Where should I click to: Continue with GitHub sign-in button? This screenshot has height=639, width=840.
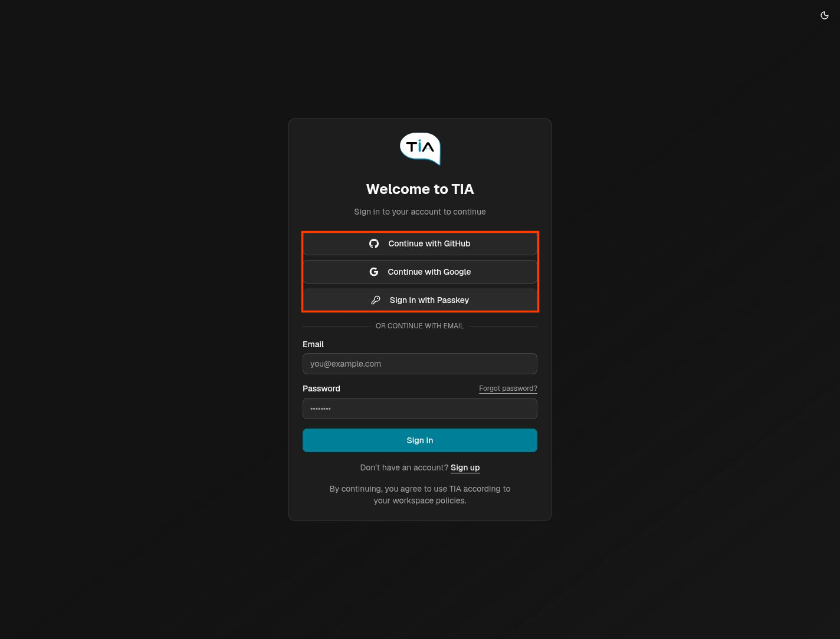click(420, 243)
